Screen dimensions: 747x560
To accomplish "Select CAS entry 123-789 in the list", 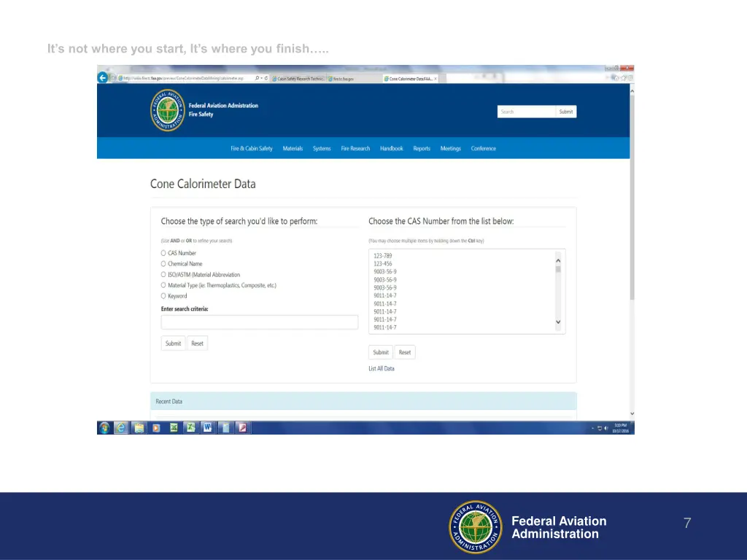I will pos(382,256).
